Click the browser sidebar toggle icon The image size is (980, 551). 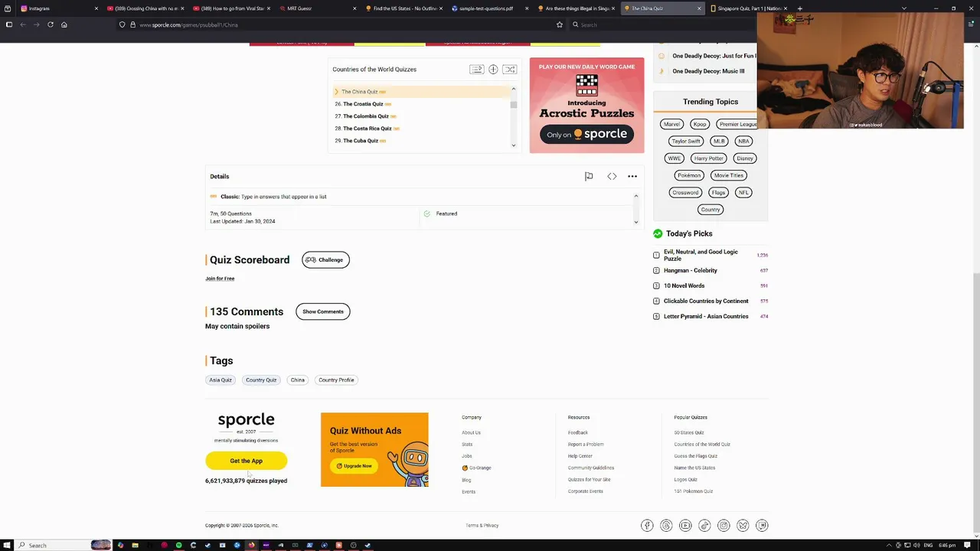[x=9, y=24]
